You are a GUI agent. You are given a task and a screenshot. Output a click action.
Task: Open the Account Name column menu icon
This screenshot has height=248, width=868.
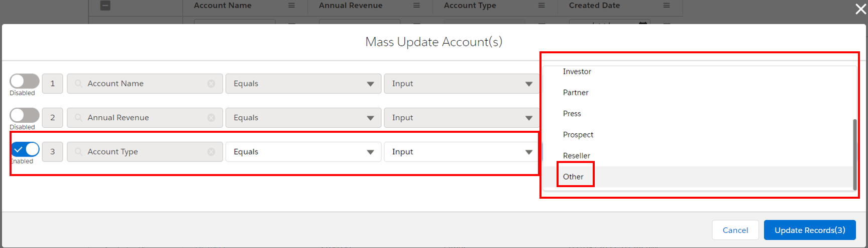click(291, 6)
